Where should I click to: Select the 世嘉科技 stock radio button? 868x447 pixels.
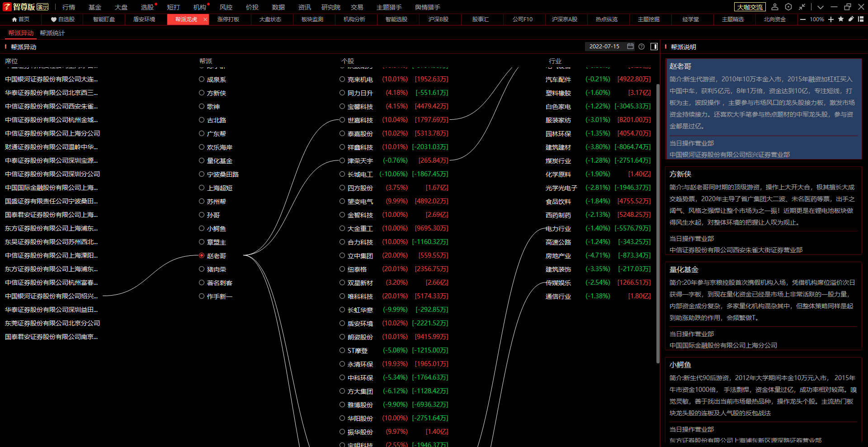pyautogui.click(x=342, y=120)
